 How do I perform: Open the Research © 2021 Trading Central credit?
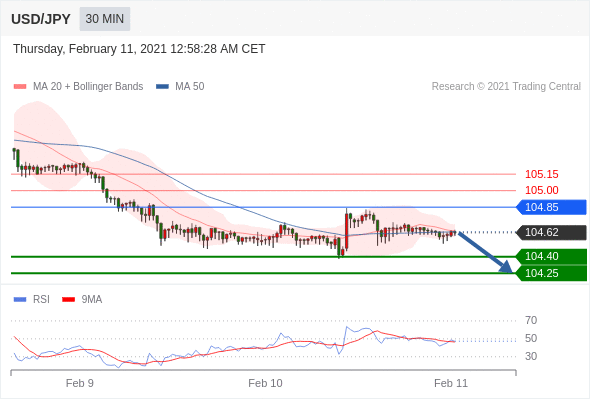[506, 87]
